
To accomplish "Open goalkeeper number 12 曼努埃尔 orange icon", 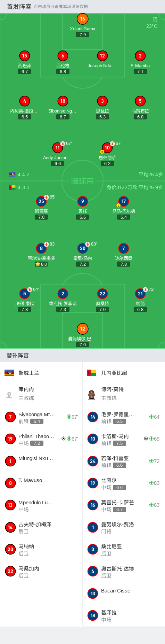I will pos(82,329).
